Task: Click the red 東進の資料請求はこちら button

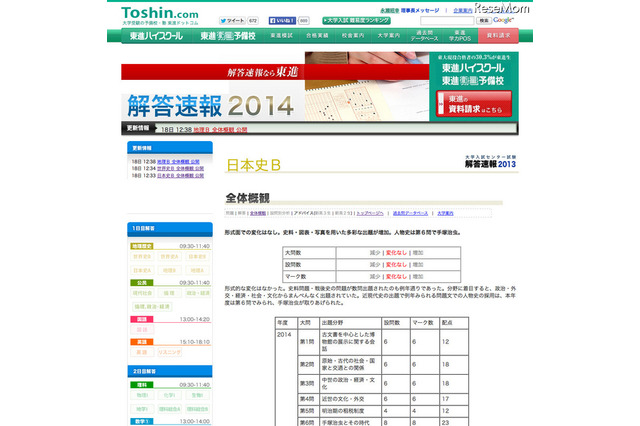Action: click(x=474, y=104)
